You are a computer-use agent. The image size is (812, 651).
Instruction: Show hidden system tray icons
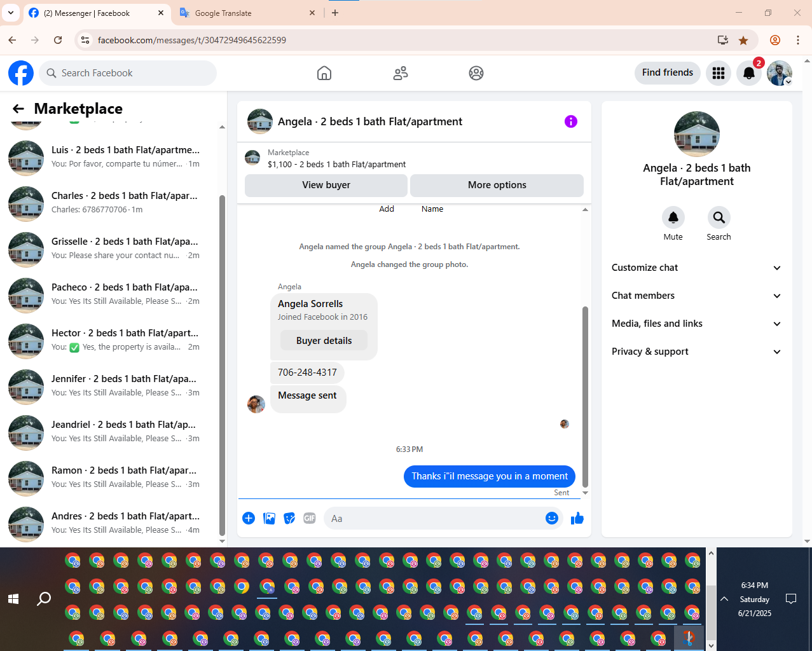pyautogui.click(x=724, y=599)
